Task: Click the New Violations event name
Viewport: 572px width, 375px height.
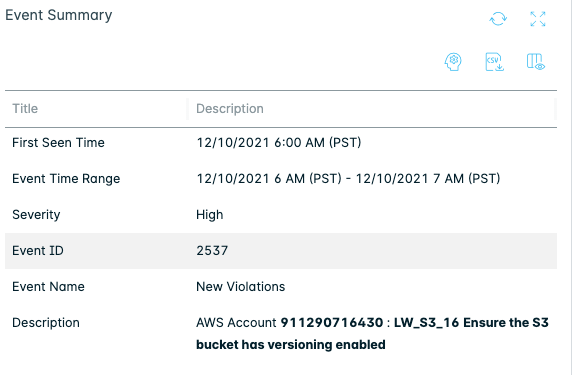Action: [240, 287]
